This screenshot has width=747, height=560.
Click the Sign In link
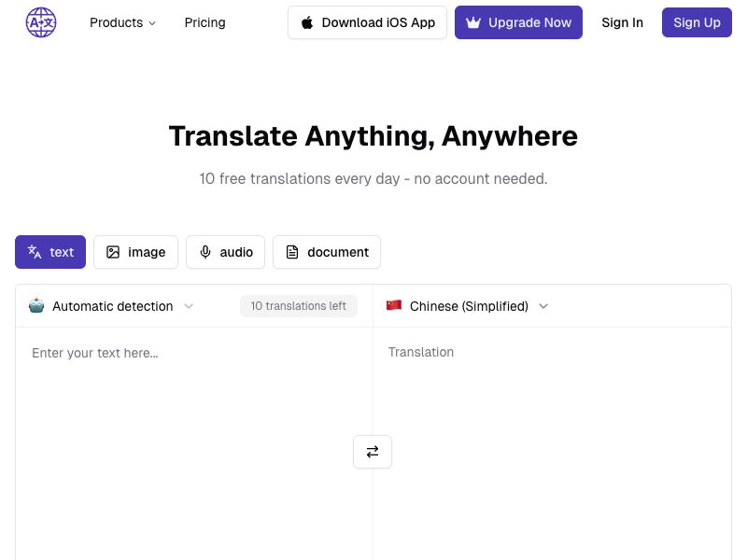click(622, 22)
